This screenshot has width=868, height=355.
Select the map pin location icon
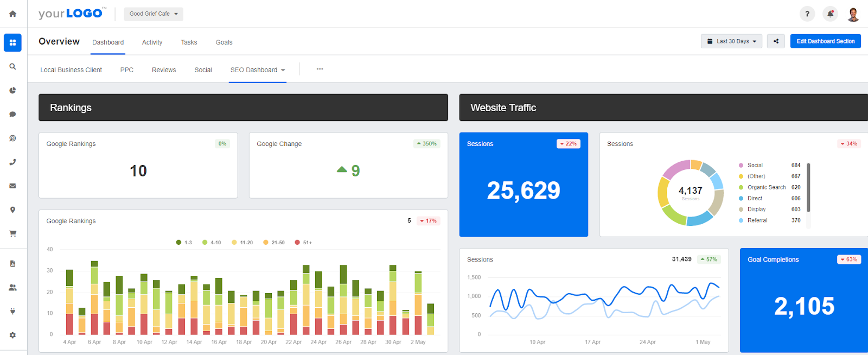[12, 210]
